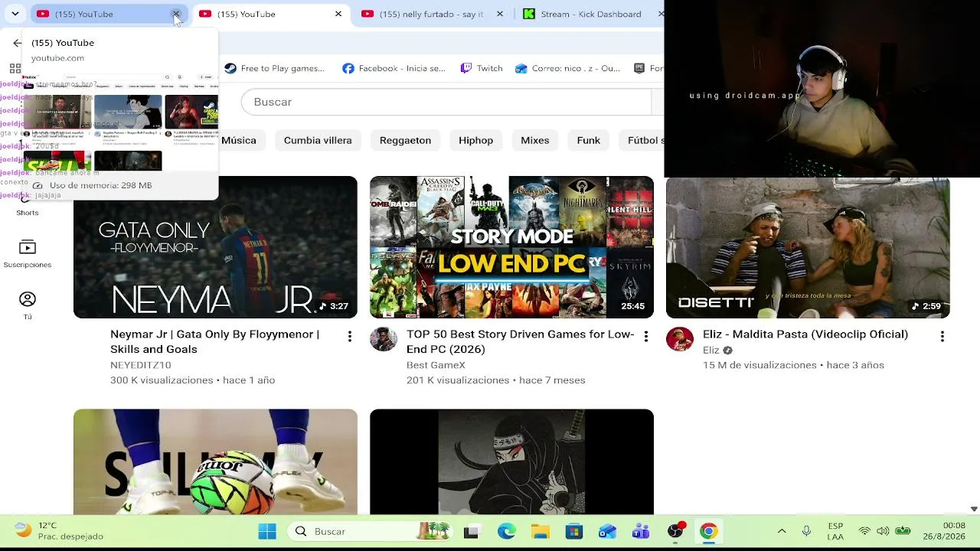Click the taskbar Buscar search box

pos(370,531)
